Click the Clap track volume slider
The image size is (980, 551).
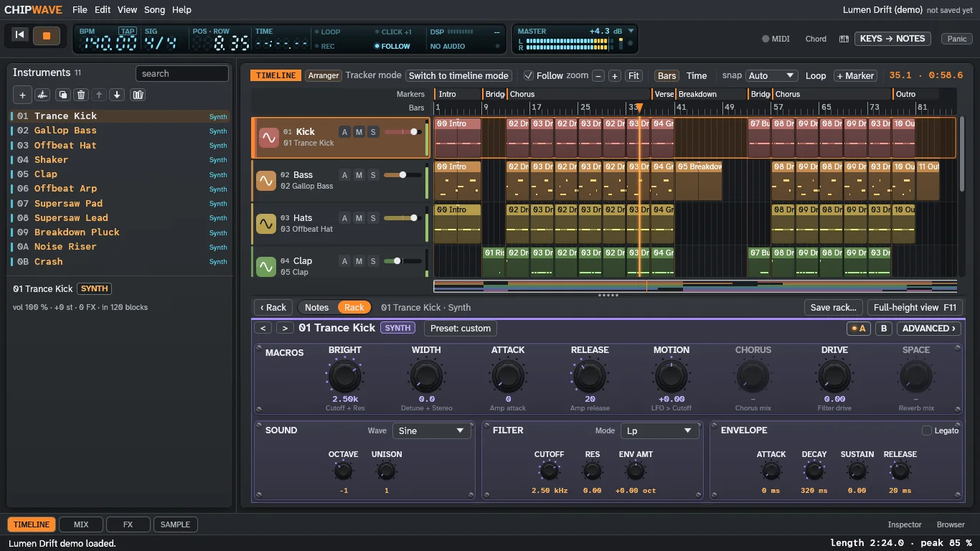tap(403, 261)
